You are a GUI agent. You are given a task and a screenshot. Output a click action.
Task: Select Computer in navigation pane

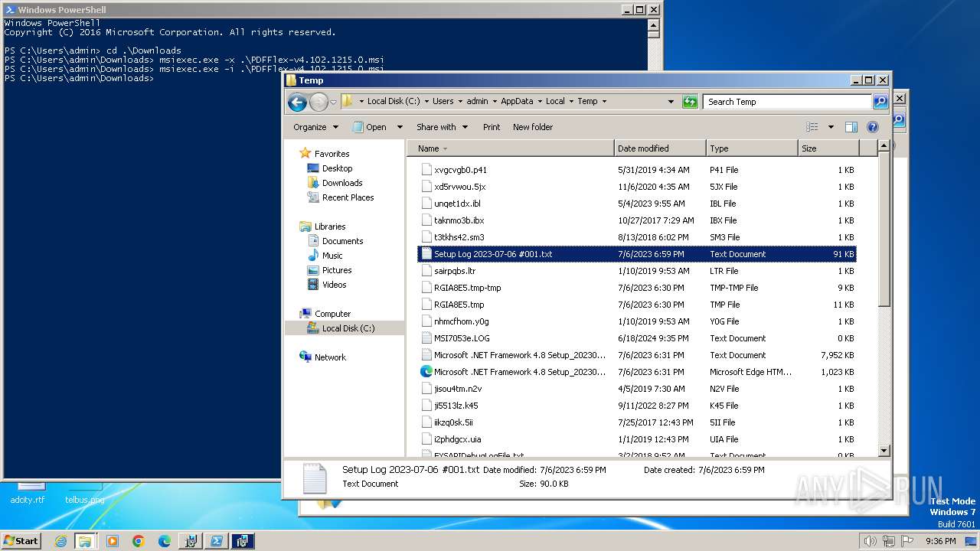332,314
